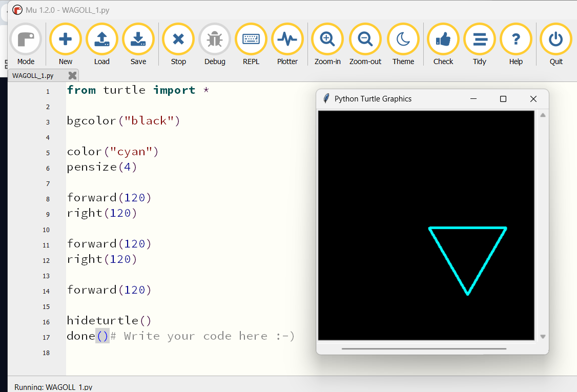Save the current script

[138, 44]
